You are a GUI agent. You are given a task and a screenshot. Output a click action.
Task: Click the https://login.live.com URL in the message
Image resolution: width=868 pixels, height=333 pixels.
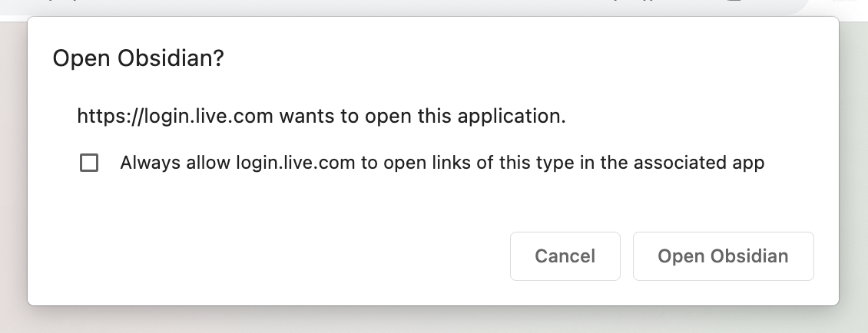coord(175,117)
